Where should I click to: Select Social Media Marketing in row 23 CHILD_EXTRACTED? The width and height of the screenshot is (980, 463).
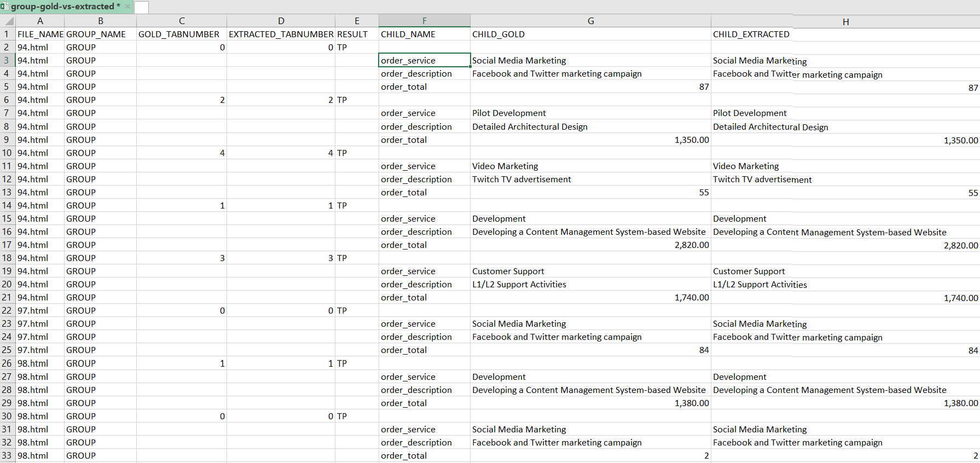point(846,323)
